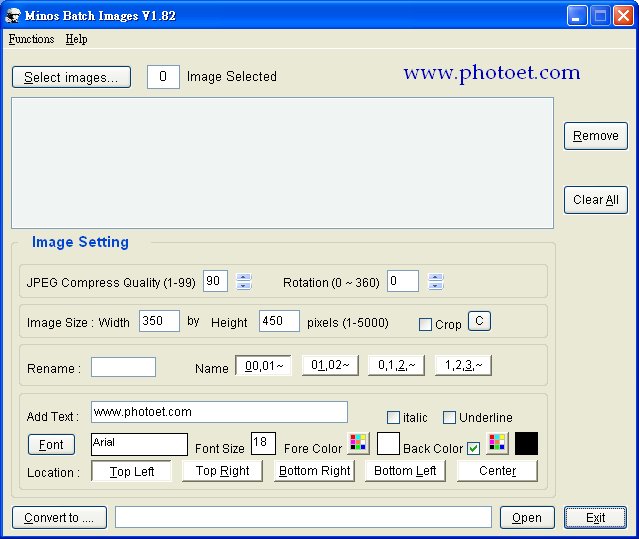The height and width of the screenshot is (539, 639).
Task: Click the image Height field
Action: pos(279,321)
